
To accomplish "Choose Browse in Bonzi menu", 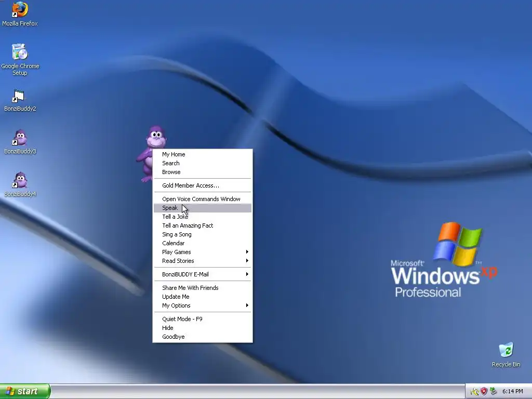I will (x=203, y=172).
